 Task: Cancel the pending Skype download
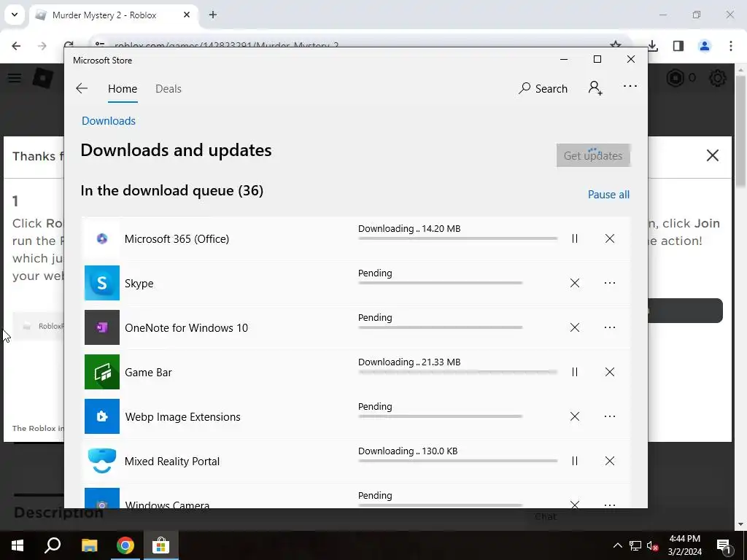click(575, 283)
